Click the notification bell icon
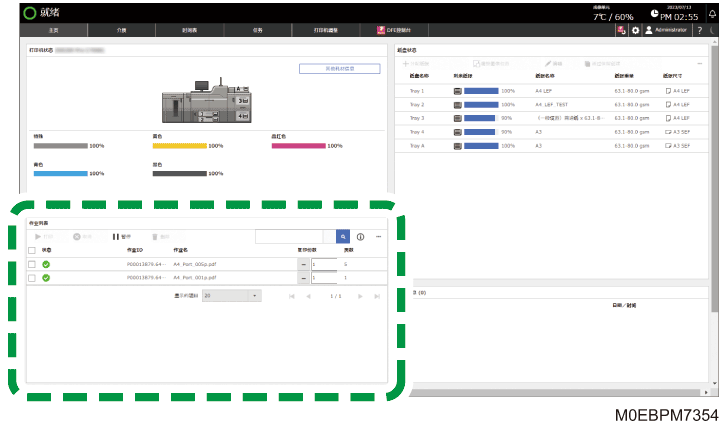722x426 pixels. point(712,14)
